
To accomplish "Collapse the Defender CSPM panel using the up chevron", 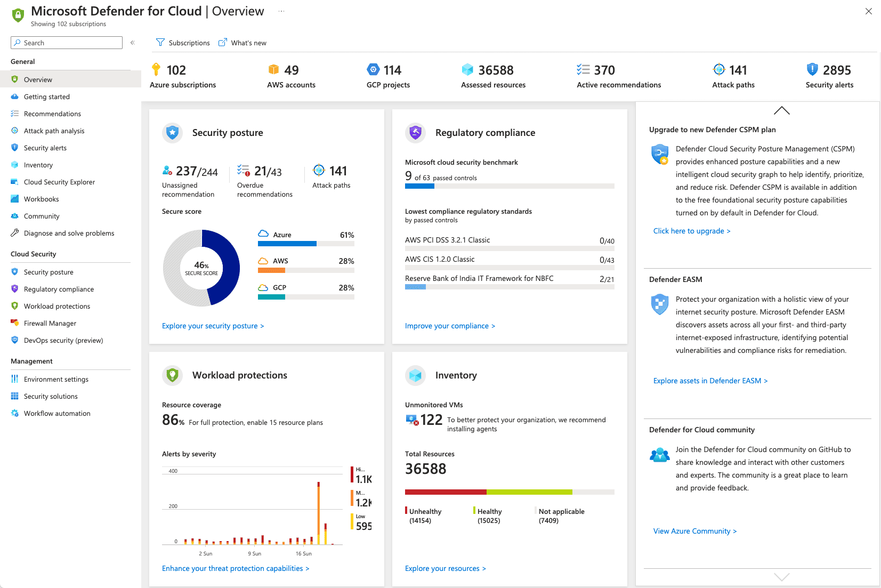I will (x=781, y=110).
